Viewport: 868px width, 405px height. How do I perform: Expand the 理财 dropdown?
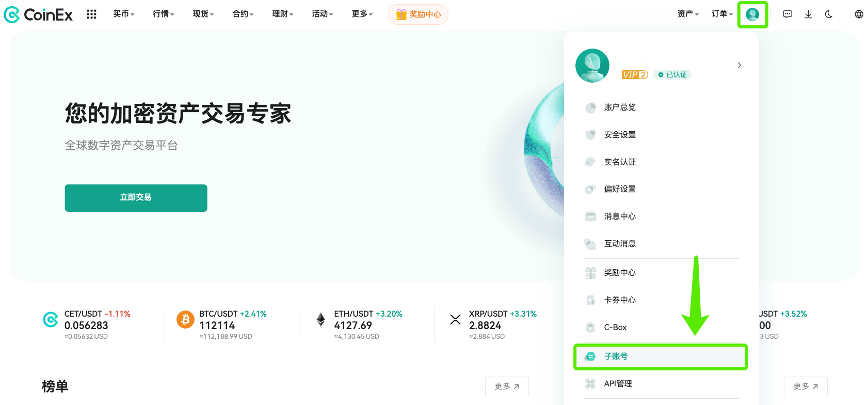point(283,14)
